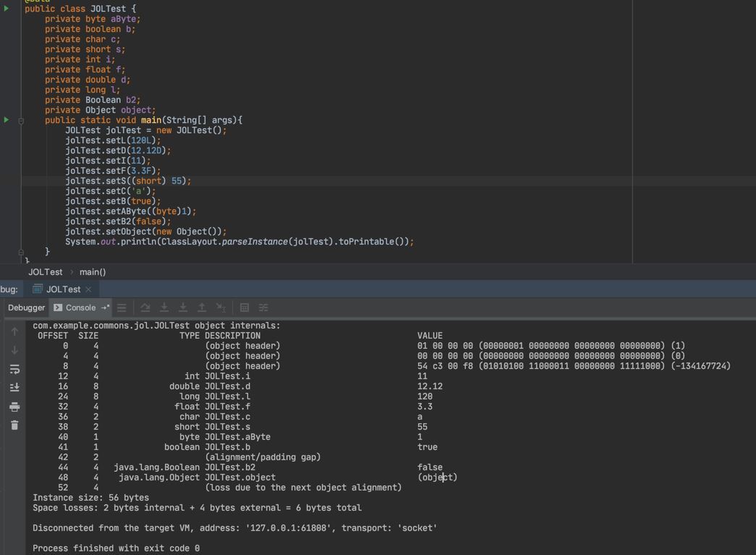Click the Trace Current Stream Chain icon
Image resolution: width=756 pixels, height=555 pixels.
tap(263, 308)
